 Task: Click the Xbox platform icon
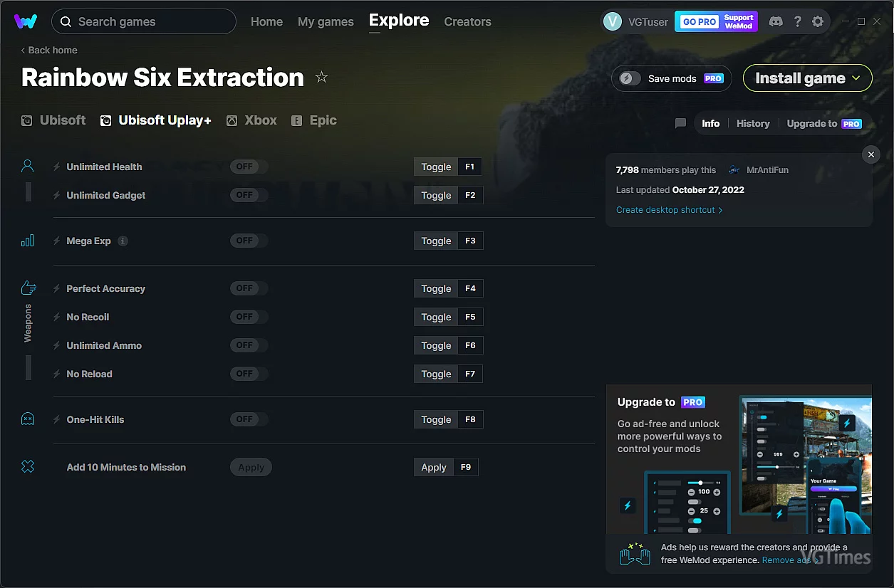point(232,121)
